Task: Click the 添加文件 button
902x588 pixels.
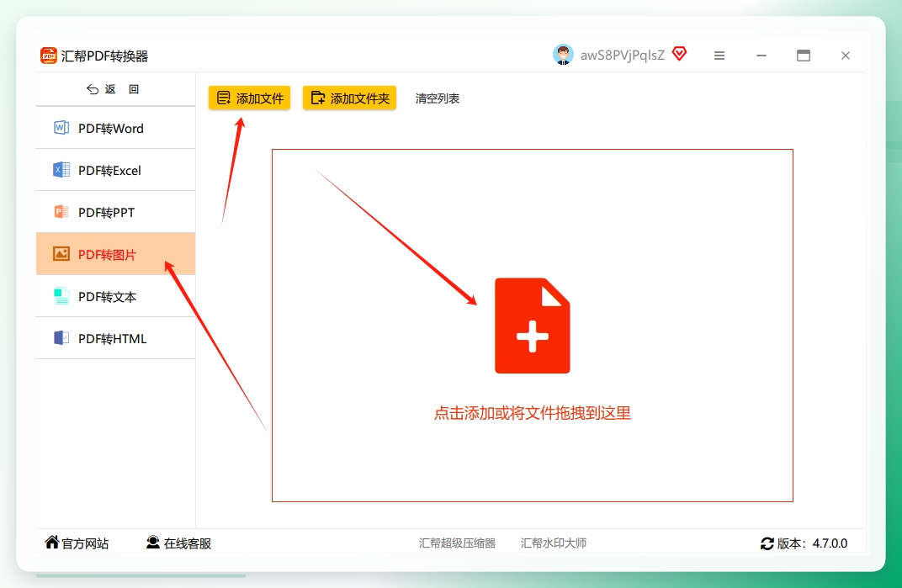Action: click(250, 98)
